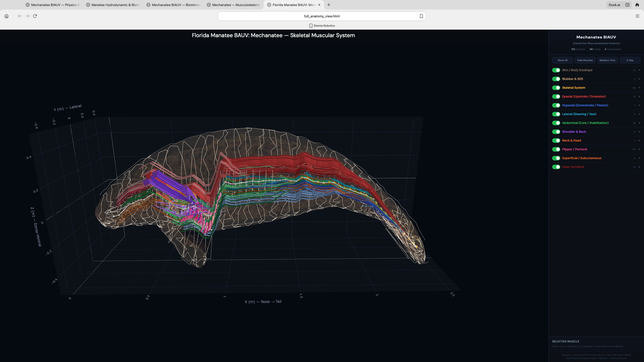The height and width of the screenshot is (362, 644).
Task: Switch to Mechanatee BIAUV — Biomimet tab
Action: tap(173, 5)
